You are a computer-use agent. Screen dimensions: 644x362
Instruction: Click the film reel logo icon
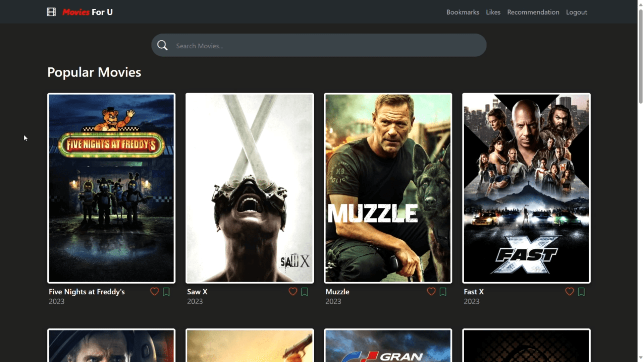[51, 12]
